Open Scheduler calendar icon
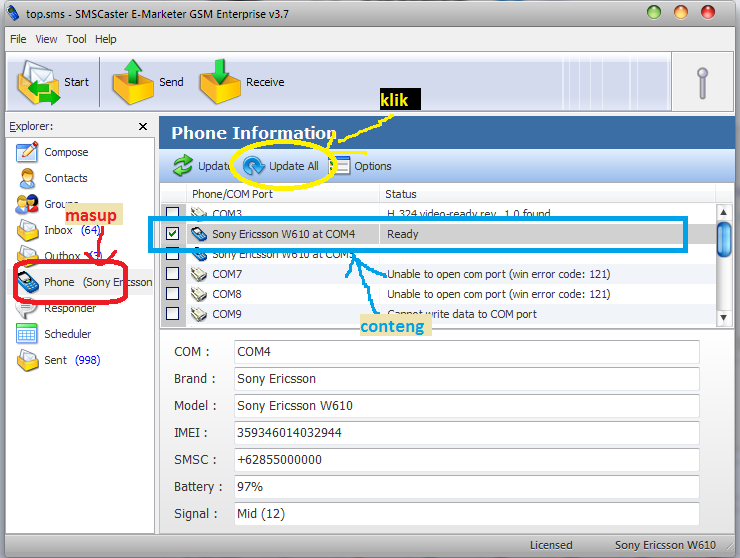The height and width of the screenshot is (558, 740). (26, 334)
